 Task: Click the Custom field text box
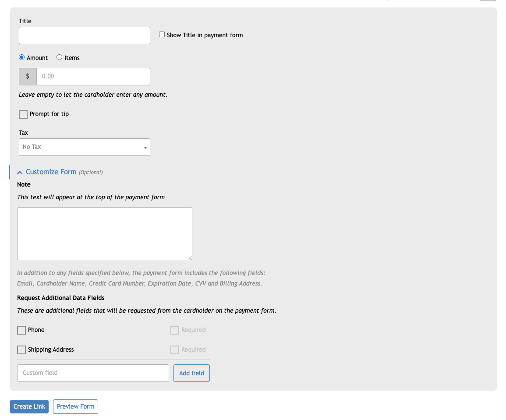pyautogui.click(x=93, y=373)
